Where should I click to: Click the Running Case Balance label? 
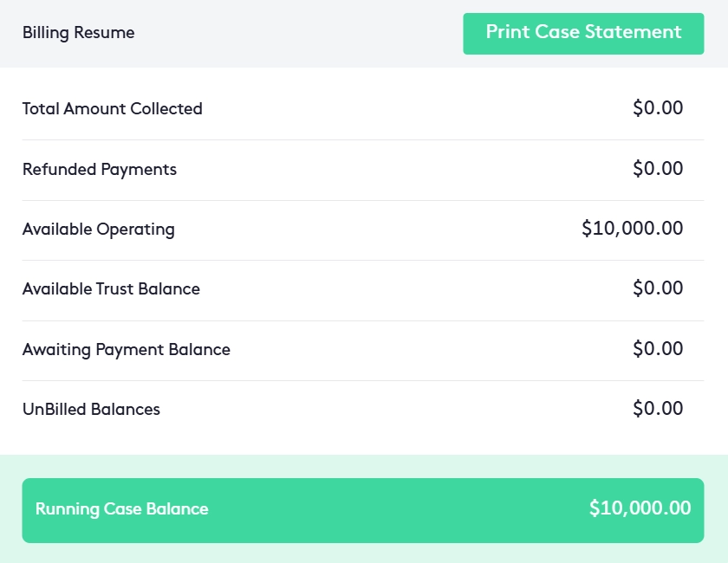click(x=122, y=509)
